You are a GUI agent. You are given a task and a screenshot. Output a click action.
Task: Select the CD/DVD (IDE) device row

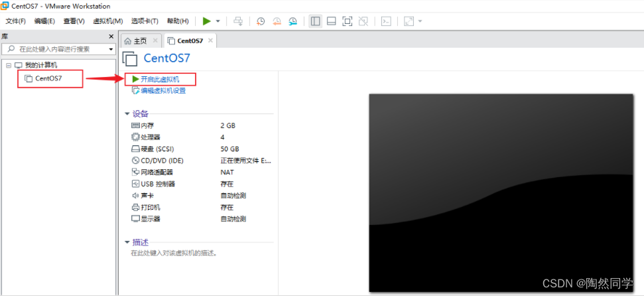(x=202, y=161)
